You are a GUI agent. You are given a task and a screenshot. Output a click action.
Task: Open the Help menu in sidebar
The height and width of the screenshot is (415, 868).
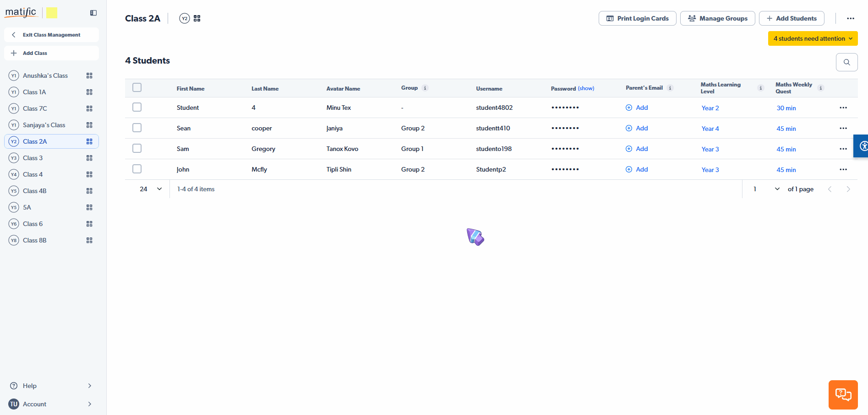click(51, 386)
